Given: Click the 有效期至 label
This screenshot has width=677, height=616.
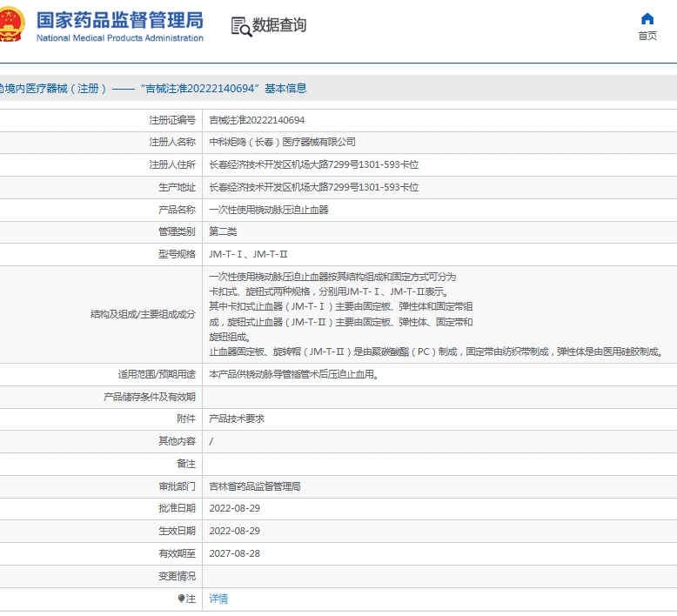Looking at the screenshot, I should click(x=177, y=554).
